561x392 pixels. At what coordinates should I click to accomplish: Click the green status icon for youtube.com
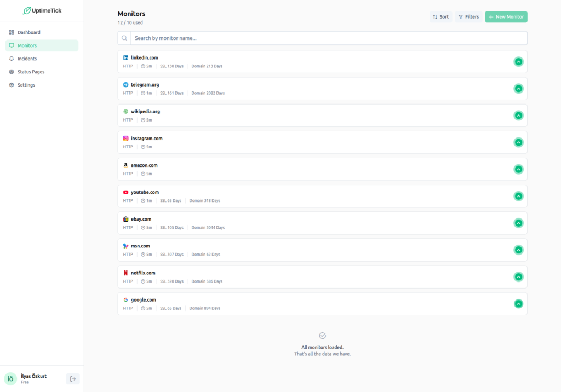[x=518, y=196]
